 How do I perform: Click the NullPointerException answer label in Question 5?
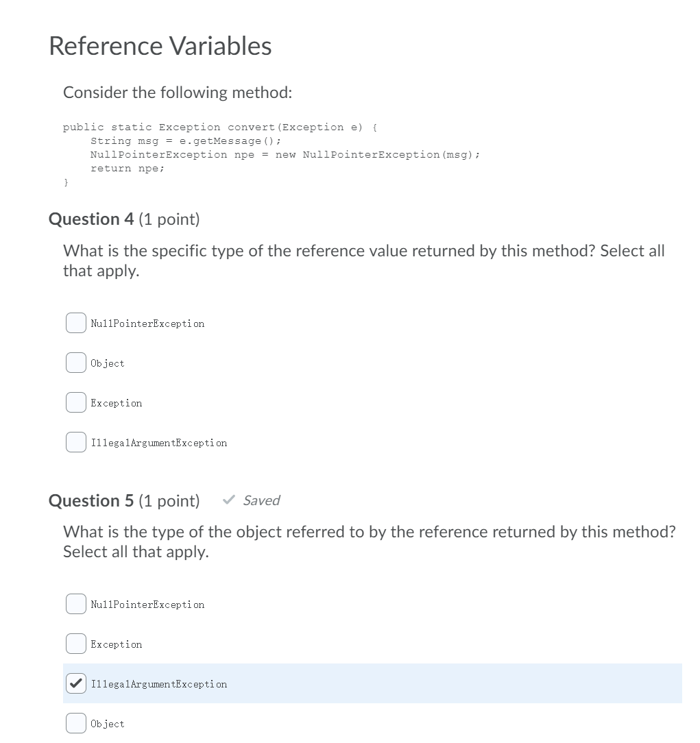coord(147,604)
